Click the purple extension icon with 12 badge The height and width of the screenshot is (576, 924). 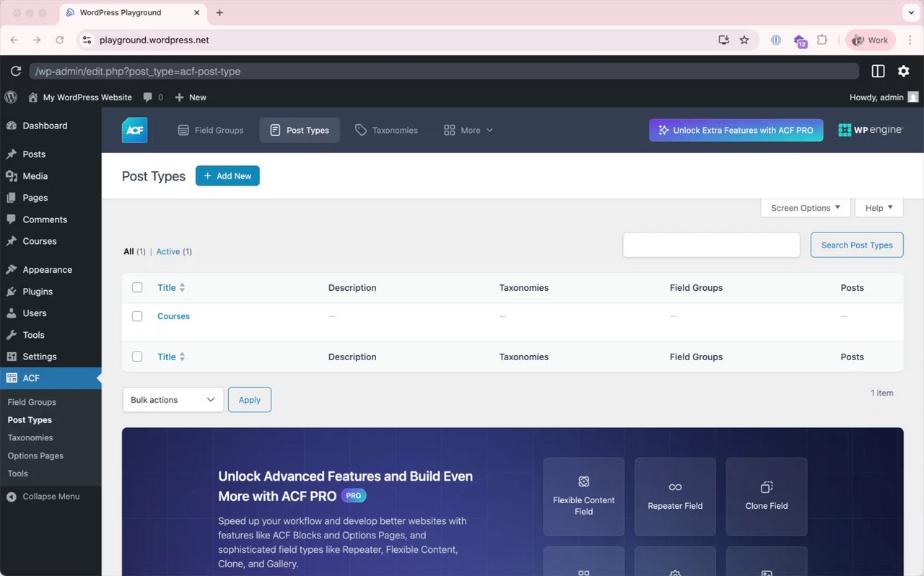[x=799, y=40]
